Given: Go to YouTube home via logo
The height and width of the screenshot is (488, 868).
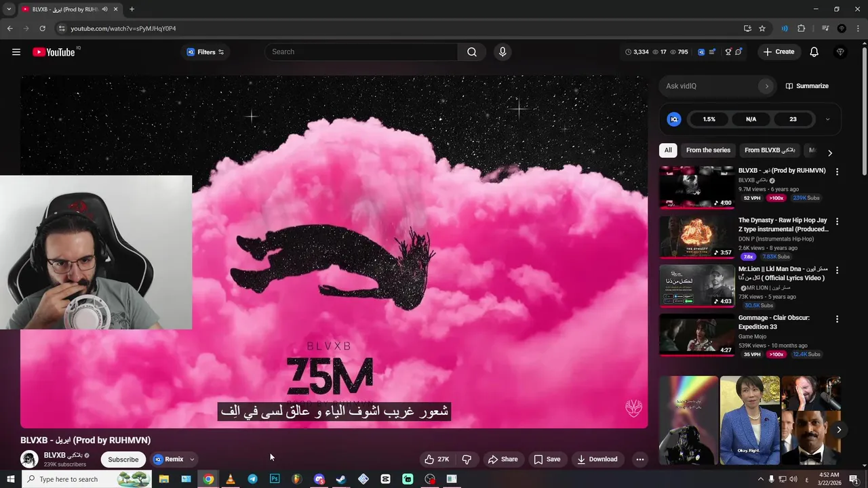Looking at the screenshot, I should 54,52.
